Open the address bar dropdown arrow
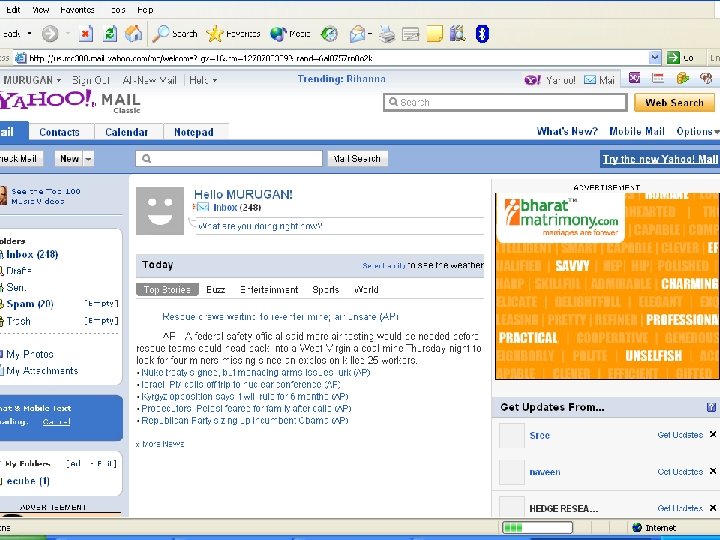The width and height of the screenshot is (720, 540). pyautogui.click(x=655, y=58)
